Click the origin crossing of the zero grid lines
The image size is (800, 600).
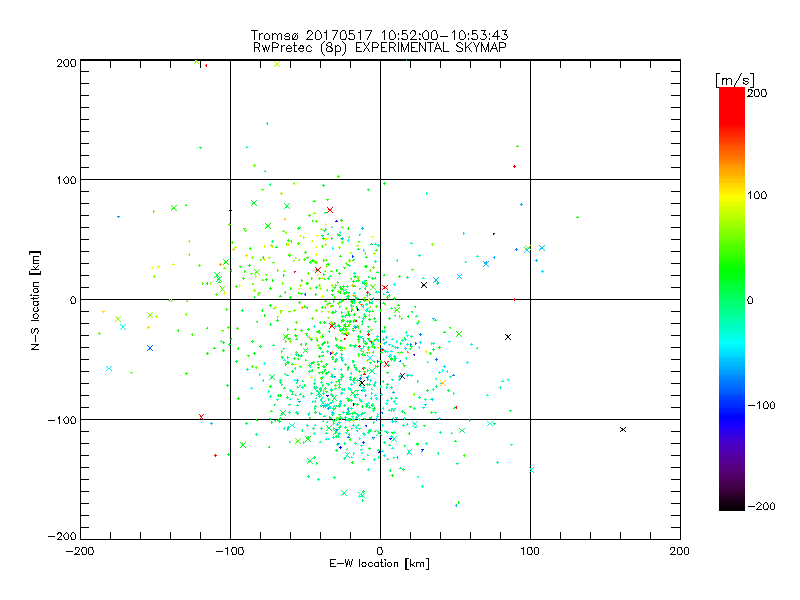tap(380, 299)
